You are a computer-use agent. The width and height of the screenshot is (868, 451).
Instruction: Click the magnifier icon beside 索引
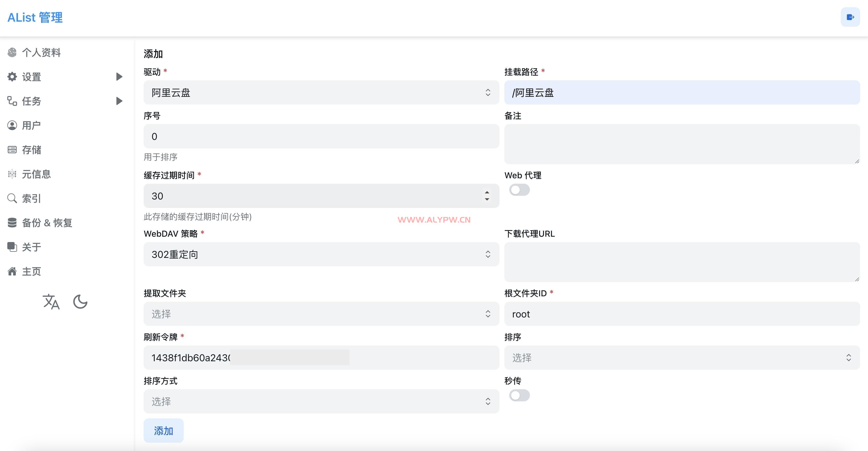pyautogui.click(x=12, y=198)
